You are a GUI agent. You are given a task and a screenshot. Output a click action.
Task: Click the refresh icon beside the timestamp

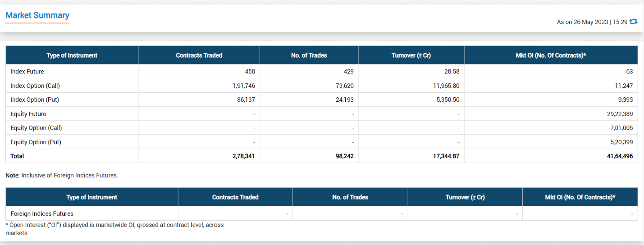[x=634, y=22]
